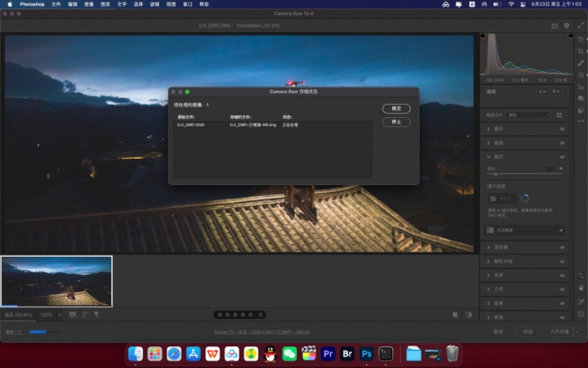588x368 pixels.
Task: Click the 停止 button to stop processing
Action: (x=395, y=122)
